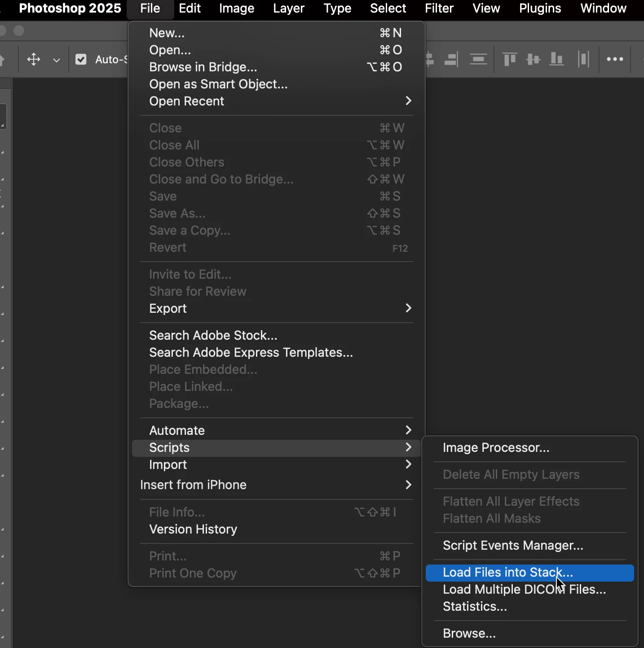Close the File menu from menu bar
644x648 pixels.
150,8
